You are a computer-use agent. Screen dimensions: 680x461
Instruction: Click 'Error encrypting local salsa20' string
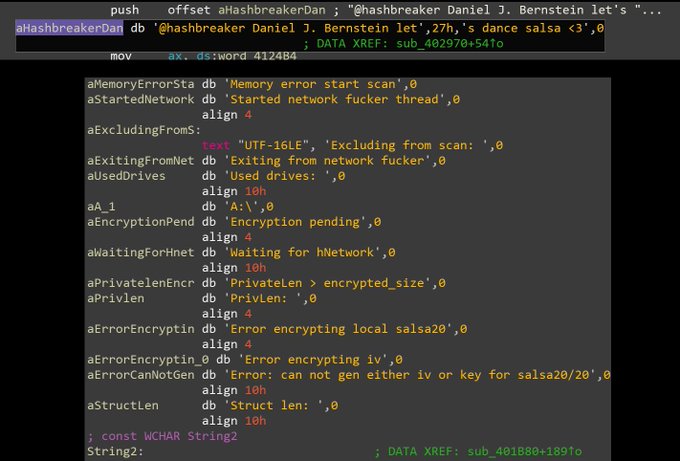[338, 329]
